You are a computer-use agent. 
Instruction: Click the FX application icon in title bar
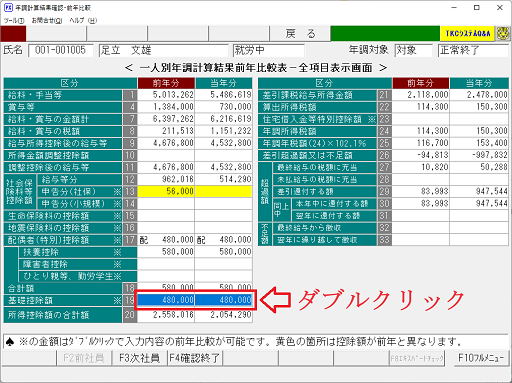tap(8, 7)
